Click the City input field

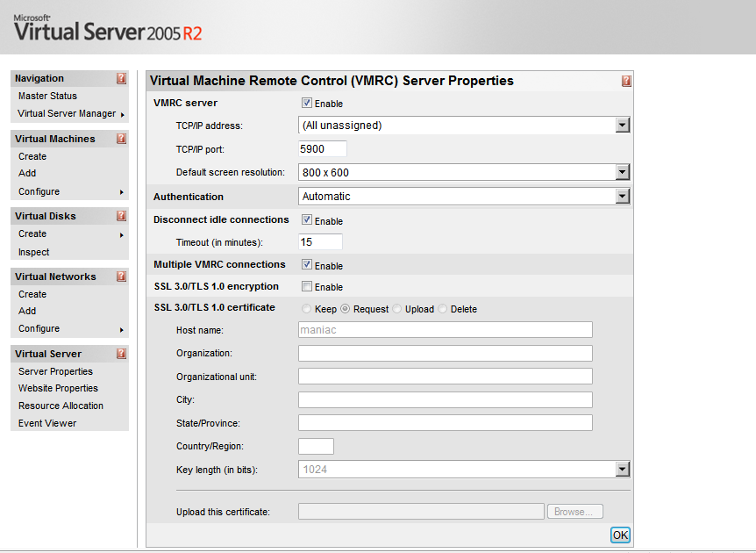tap(446, 399)
